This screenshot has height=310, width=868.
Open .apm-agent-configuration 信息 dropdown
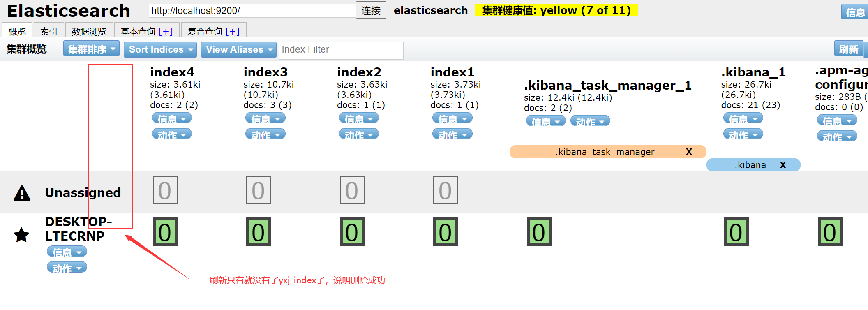point(837,120)
